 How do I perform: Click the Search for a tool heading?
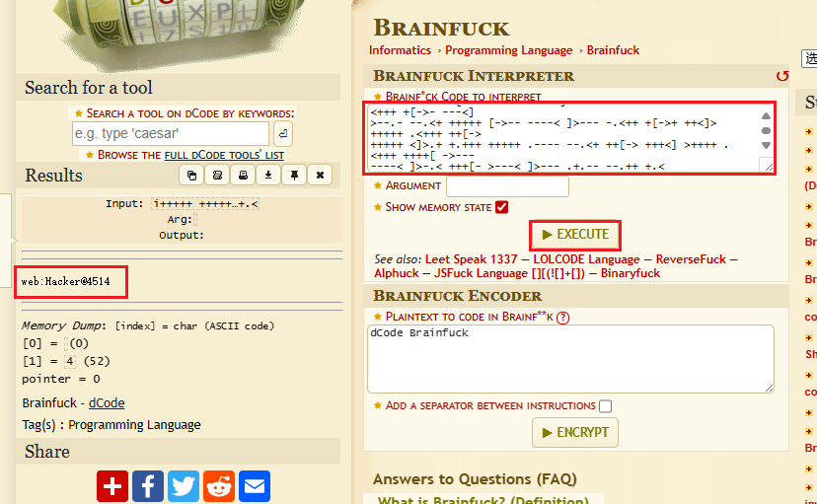click(89, 88)
